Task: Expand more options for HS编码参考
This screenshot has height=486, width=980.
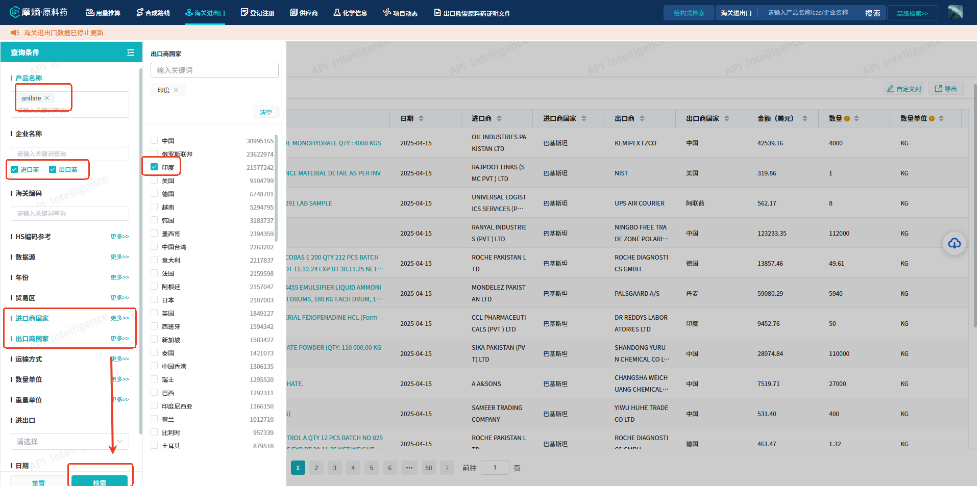Action: pyautogui.click(x=119, y=237)
